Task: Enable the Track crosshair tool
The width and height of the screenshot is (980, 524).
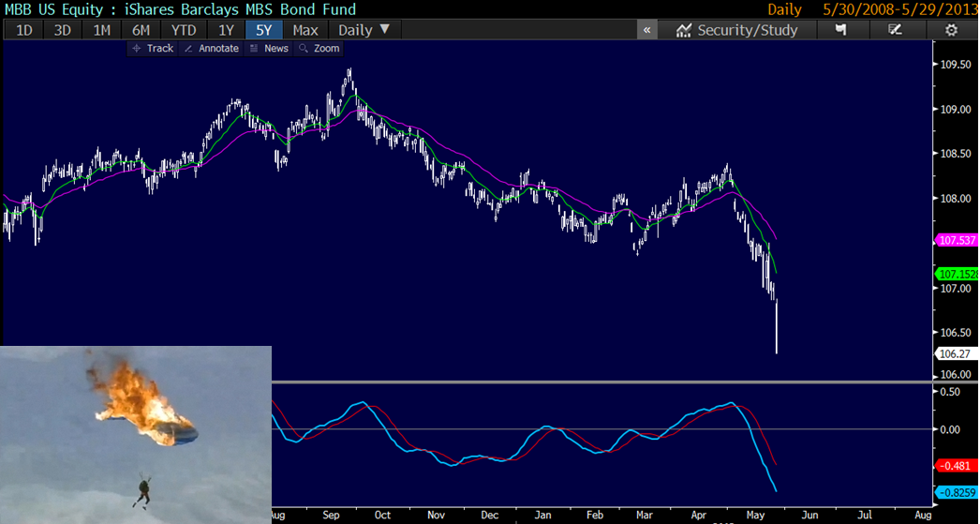Action: click(x=153, y=48)
